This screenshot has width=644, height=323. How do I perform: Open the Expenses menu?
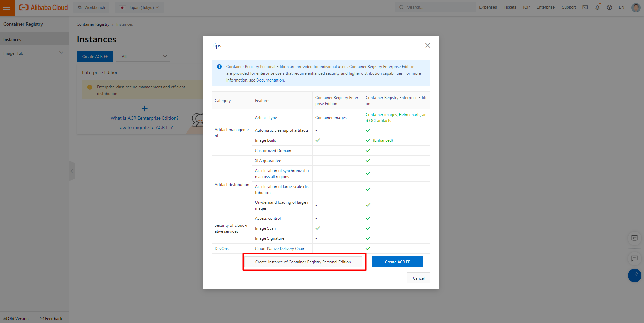tap(488, 7)
